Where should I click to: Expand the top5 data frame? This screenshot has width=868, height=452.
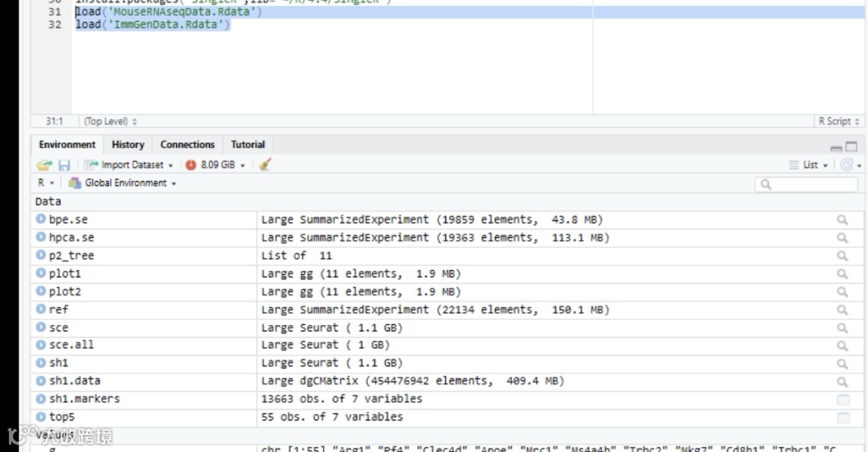click(41, 417)
